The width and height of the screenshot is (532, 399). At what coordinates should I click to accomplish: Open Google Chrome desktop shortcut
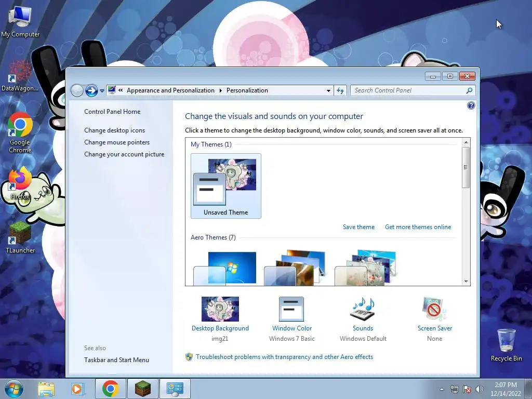point(20,132)
